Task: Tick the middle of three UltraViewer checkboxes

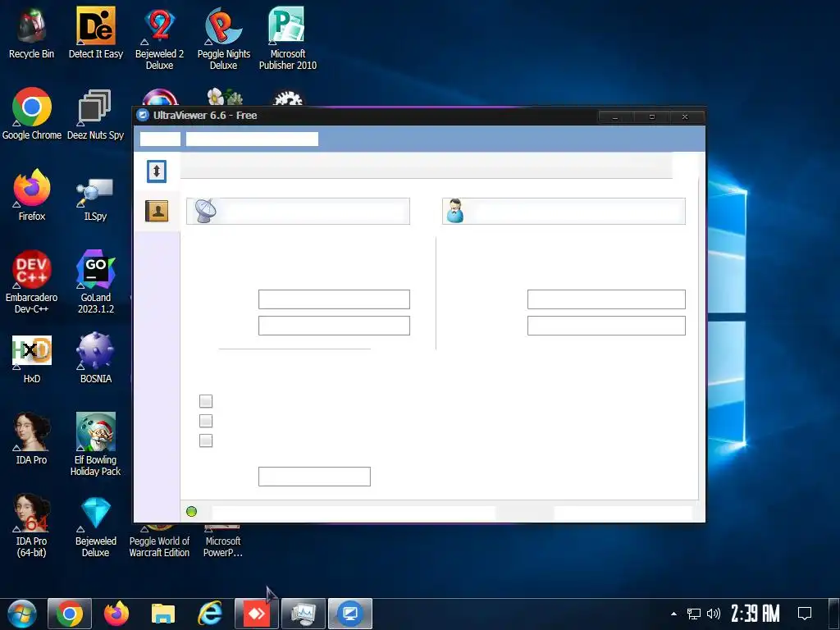Action: [x=206, y=421]
